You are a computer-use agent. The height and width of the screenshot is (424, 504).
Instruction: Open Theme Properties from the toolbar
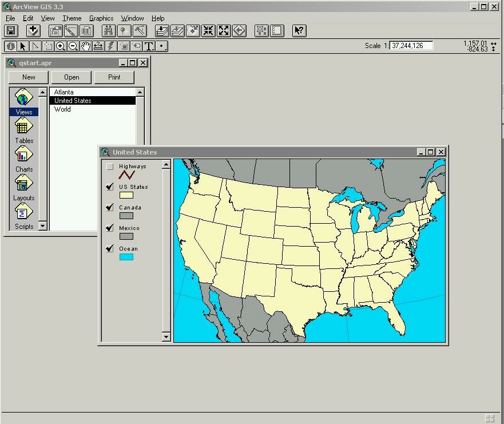tap(55, 31)
